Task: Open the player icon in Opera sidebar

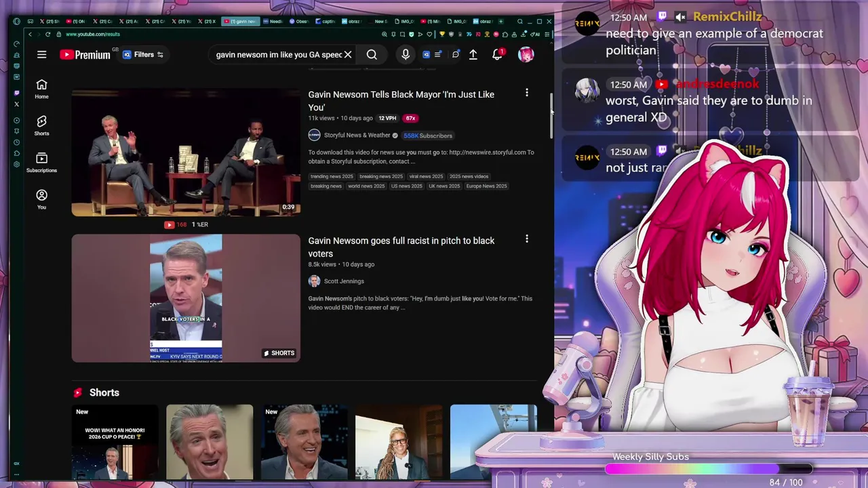Action: pyautogui.click(x=16, y=121)
